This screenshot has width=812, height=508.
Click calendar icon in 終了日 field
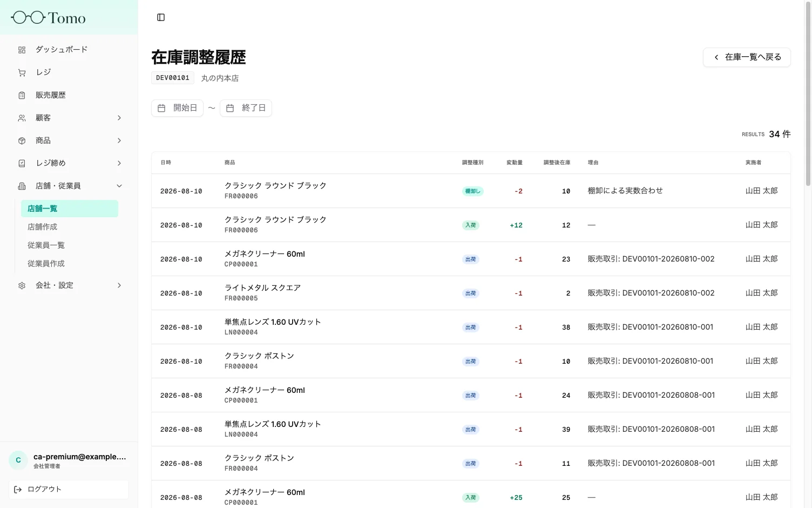[x=230, y=108]
